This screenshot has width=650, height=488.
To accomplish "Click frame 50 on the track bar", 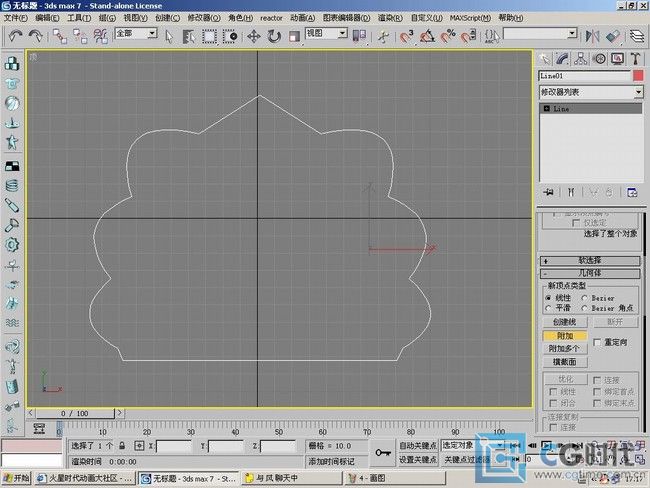I will coord(279,429).
